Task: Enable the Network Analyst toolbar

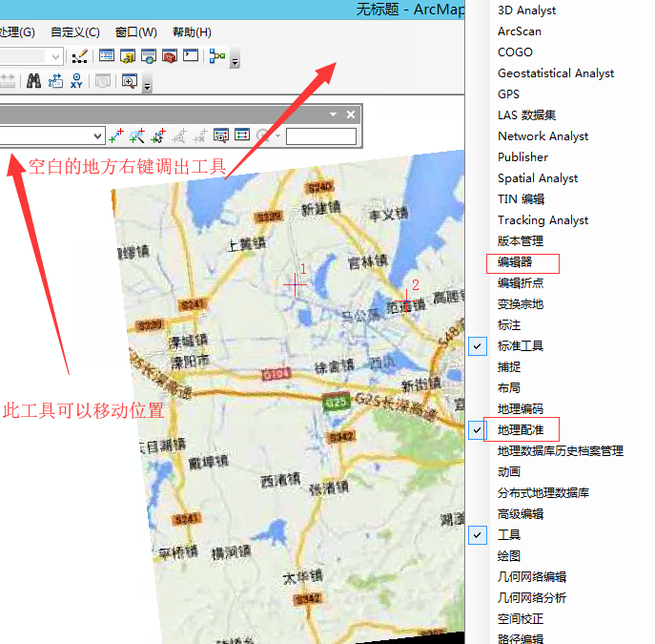Action: pos(543,136)
